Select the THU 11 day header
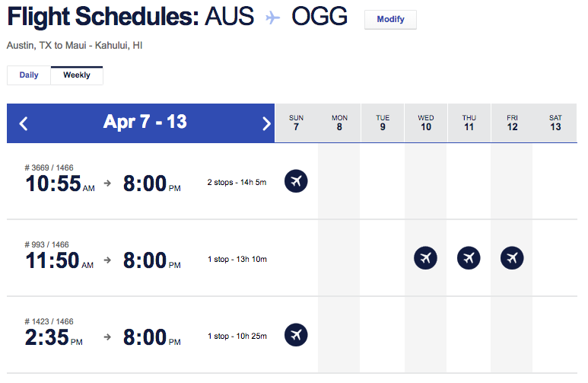The image size is (588, 383). [x=469, y=123]
